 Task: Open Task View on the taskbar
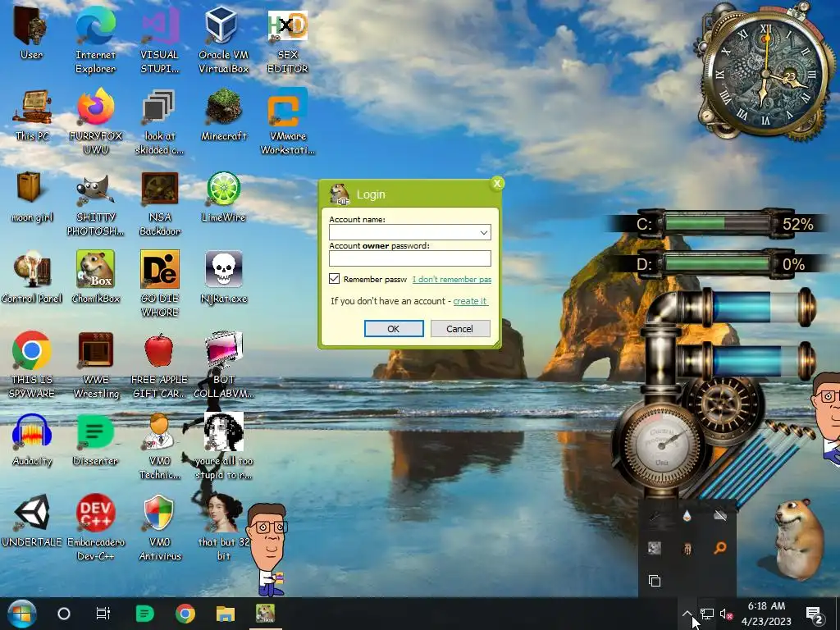click(103, 614)
